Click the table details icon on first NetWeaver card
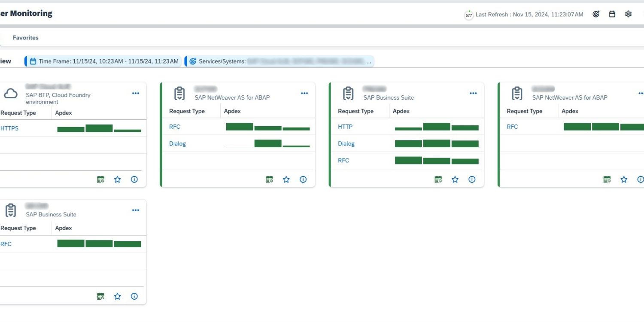Viewport: 644px width, 322px height. (x=269, y=179)
